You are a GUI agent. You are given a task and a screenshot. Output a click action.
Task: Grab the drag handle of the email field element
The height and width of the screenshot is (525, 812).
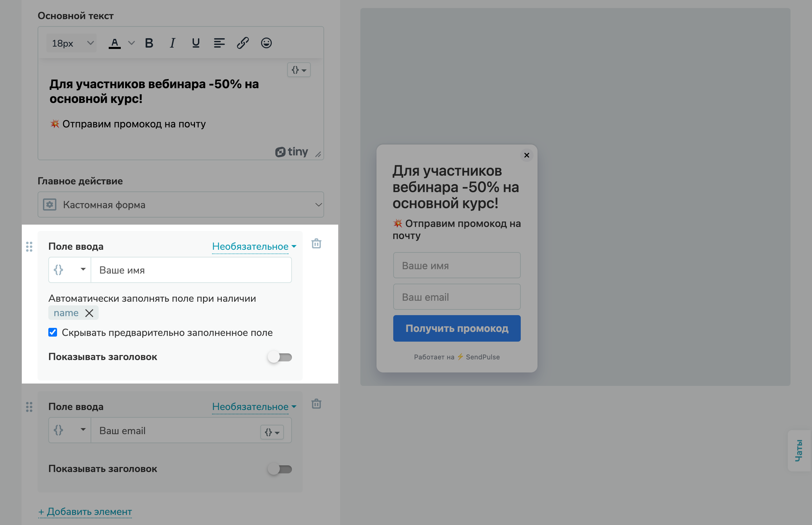tap(29, 407)
